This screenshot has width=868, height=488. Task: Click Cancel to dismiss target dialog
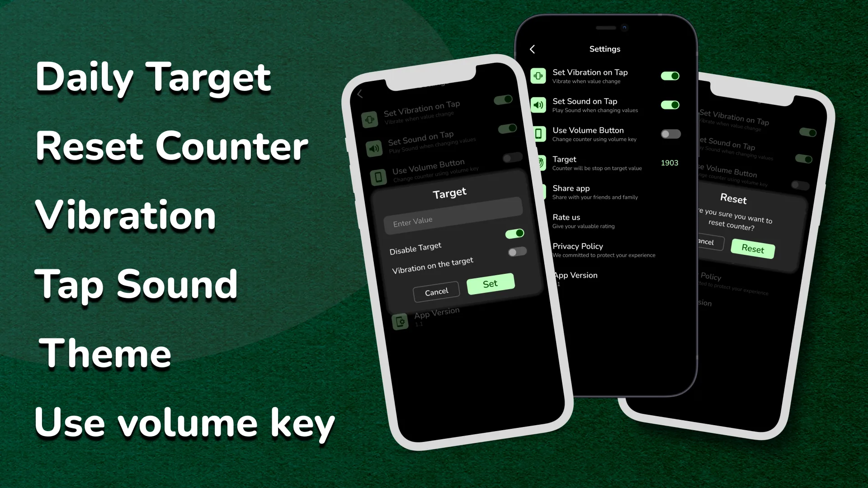click(x=436, y=291)
